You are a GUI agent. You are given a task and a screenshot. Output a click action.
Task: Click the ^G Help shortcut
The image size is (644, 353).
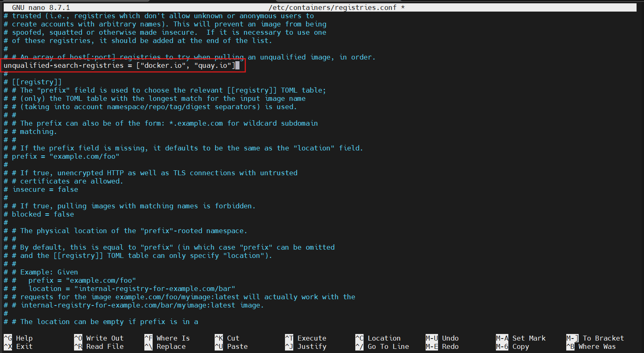(18, 338)
